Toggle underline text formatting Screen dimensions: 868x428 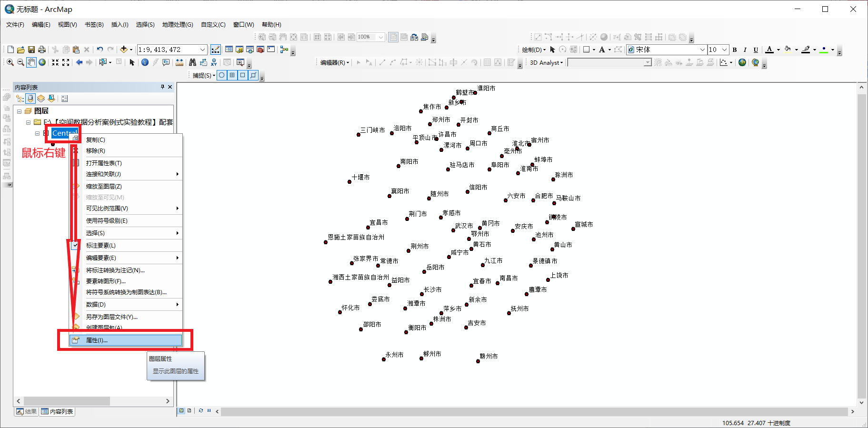point(756,50)
